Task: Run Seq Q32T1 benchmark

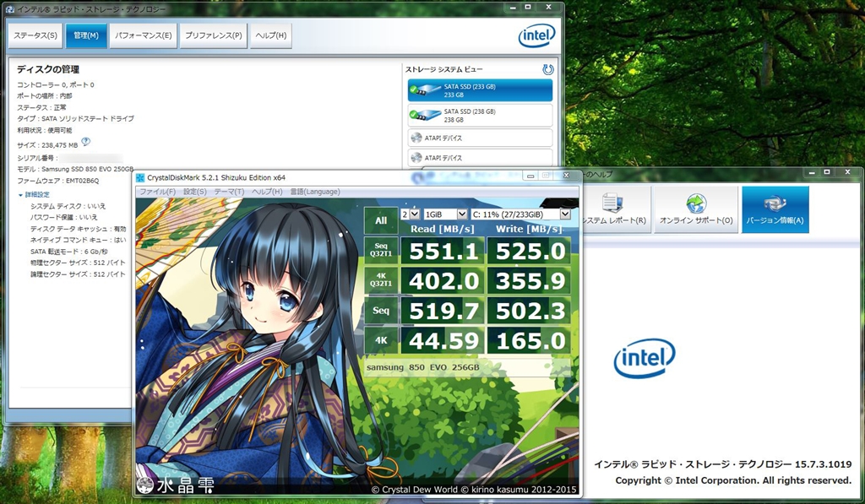Action: 381,251
